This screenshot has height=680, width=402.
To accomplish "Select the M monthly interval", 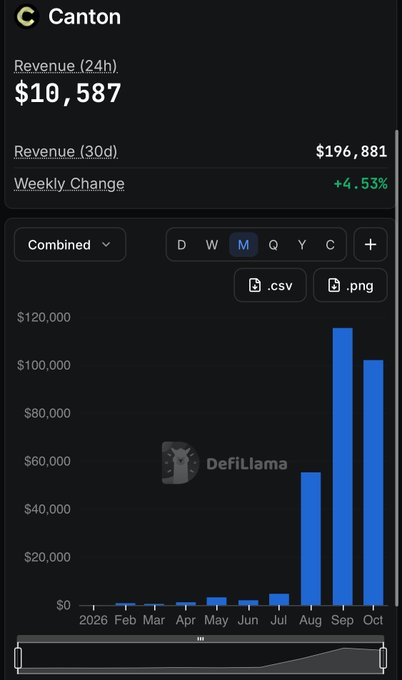I will coord(243,245).
